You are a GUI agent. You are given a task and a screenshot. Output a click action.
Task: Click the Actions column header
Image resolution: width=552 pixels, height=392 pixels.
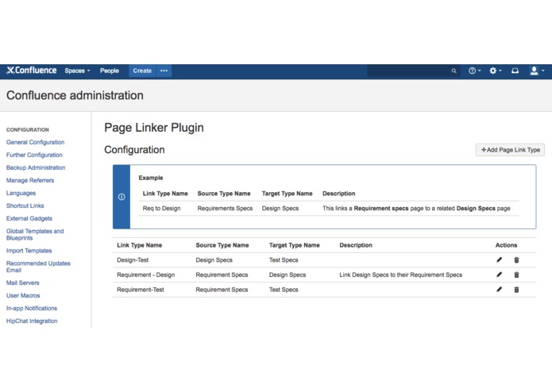(506, 245)
